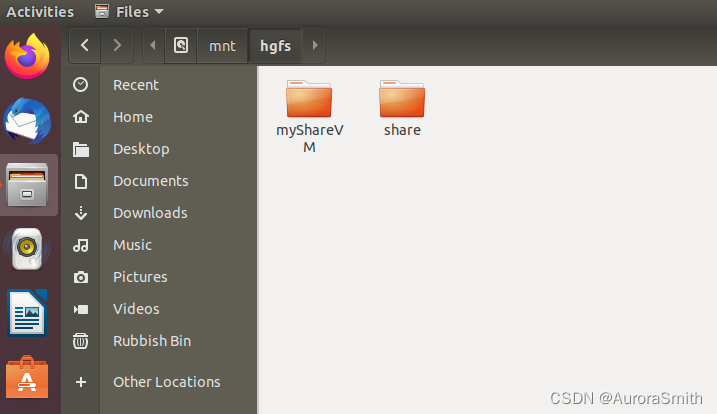
Task: Click the plus icon for Other Locations
Action: click(x=80, y=382)
